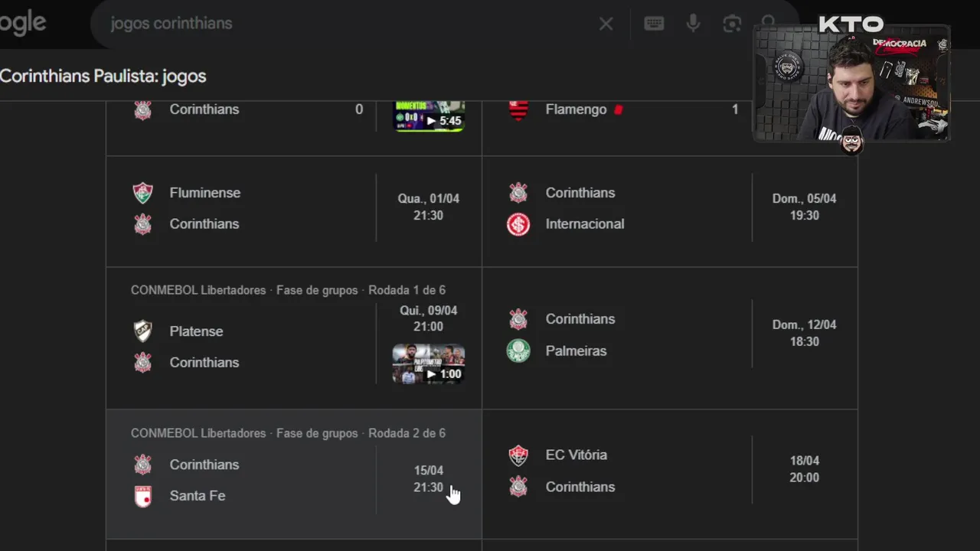980x551 pixels.
Task: Play the 5:45 highlights video thumbnail
Action: [x=429, y=116]
